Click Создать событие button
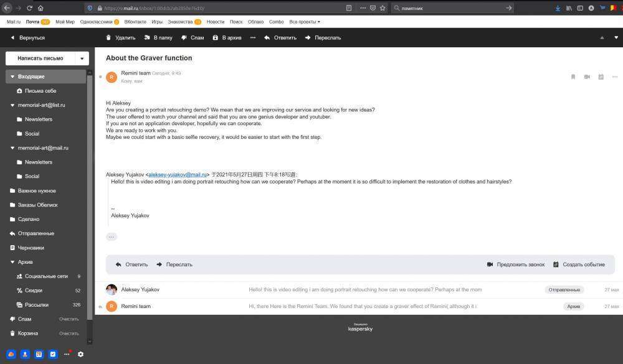623x364 pixels. tap(579, 264)
